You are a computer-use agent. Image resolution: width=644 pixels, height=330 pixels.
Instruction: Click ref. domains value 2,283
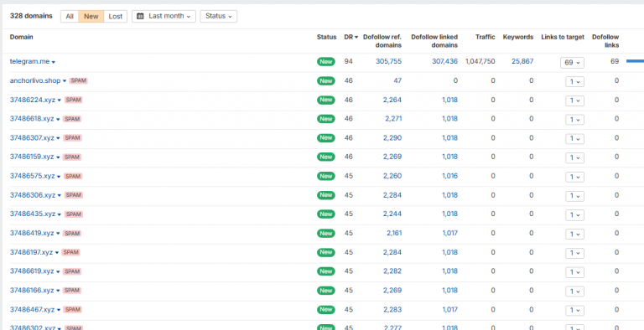pyautogui.click(x=392, y=309)
